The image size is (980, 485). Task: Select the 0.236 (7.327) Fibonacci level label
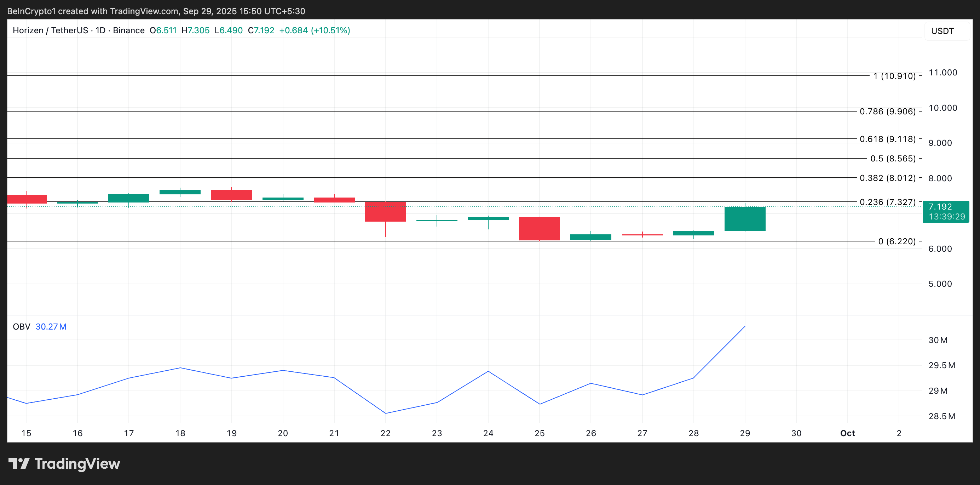(887, 202)
